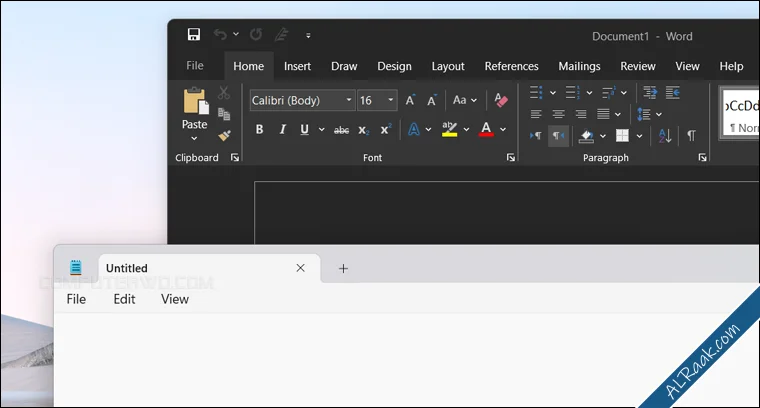
Task: Toggle Align Right paragraph alignment
Action: coord(581,114)
